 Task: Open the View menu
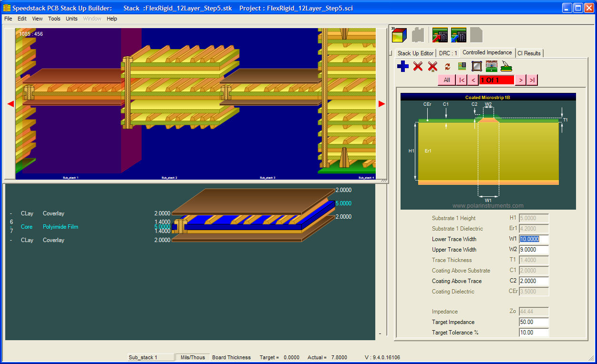37,19
